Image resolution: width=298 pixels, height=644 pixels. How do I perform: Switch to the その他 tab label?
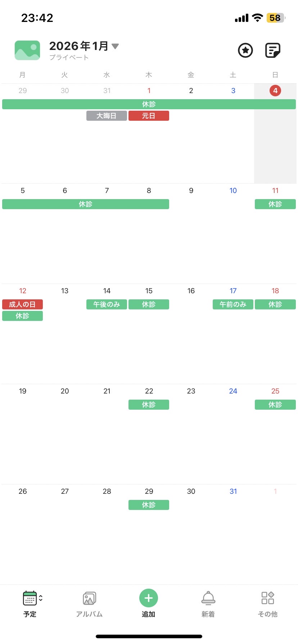268,614
